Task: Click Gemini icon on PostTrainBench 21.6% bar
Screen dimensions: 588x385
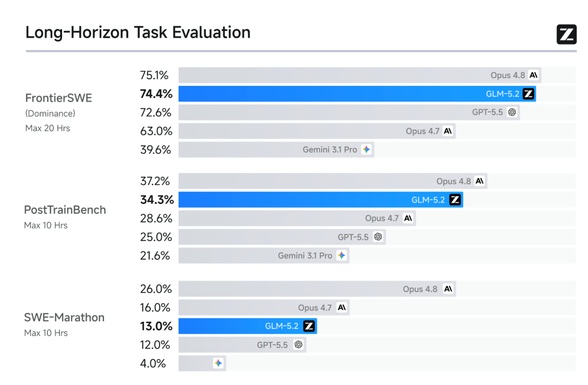Action: point(341,256)
